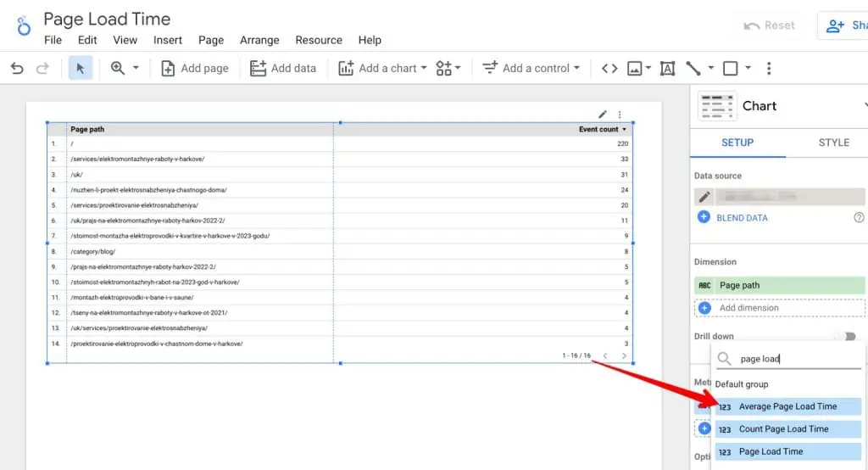Click Add page button
This screenshot has height=470, width=868.
(x=194, y=68)
